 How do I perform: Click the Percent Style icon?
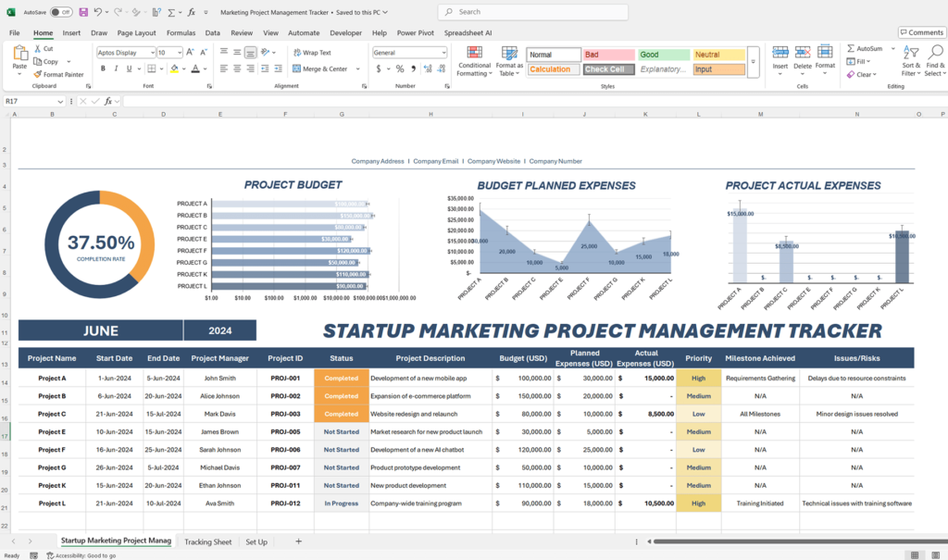click(400, 68)
